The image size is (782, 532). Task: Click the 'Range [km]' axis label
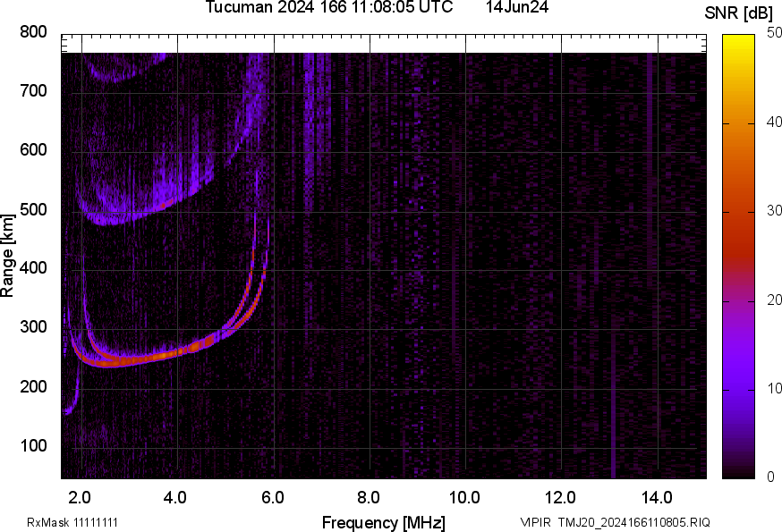pyautogui.click(x=7, y=257)
